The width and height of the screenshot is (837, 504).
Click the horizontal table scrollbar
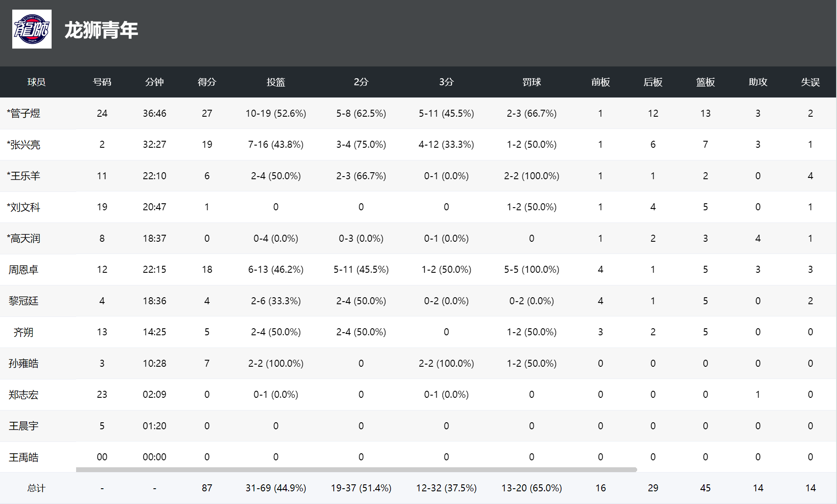(356, 469)
